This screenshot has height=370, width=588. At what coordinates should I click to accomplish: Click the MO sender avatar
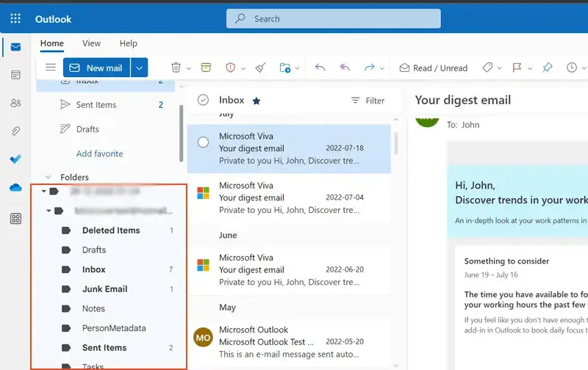click(203, 338)
